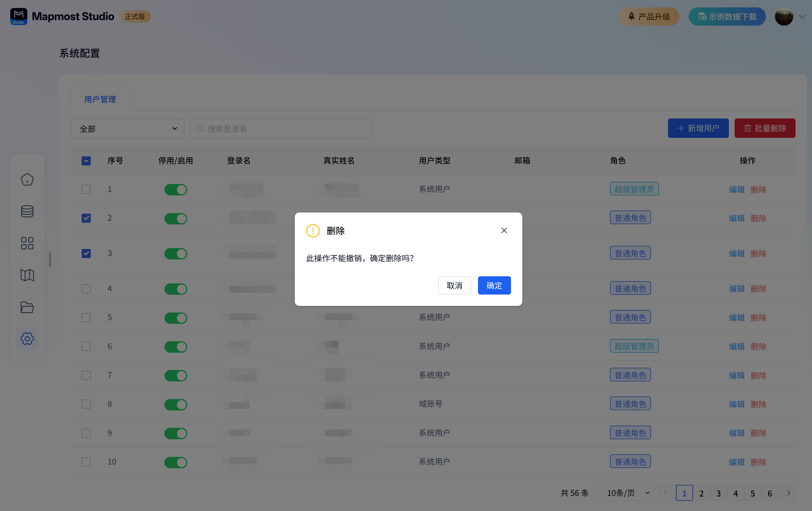Select the four-squares grid sidebar icon
This screenshot has height=511, width=812.
click(x=27, y=243)
